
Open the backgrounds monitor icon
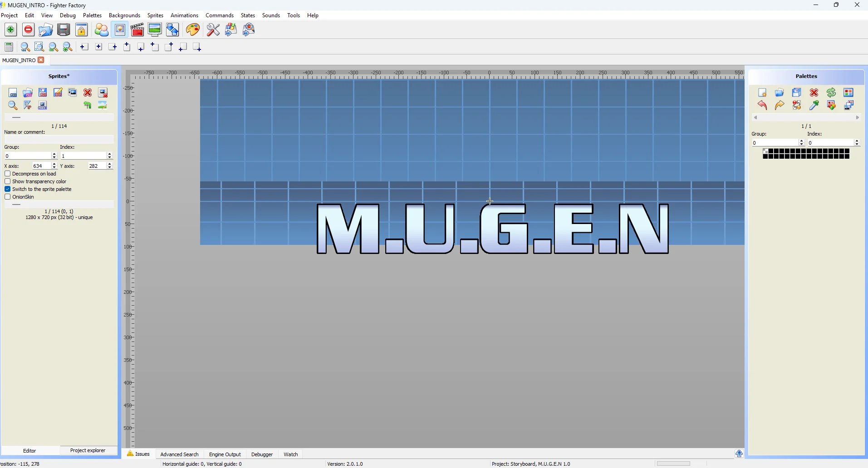point(155,30)
